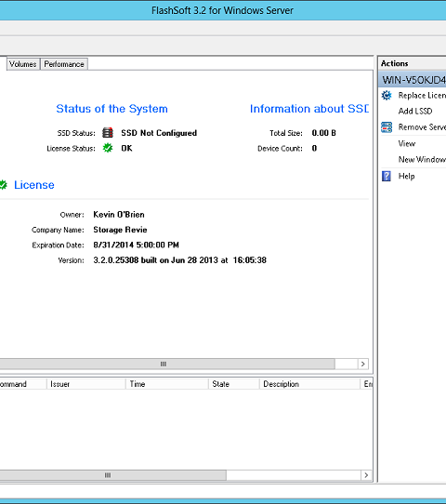Sort by the Description column header
This screenshot has height=504, width=446.
click(x=309, y=384)
